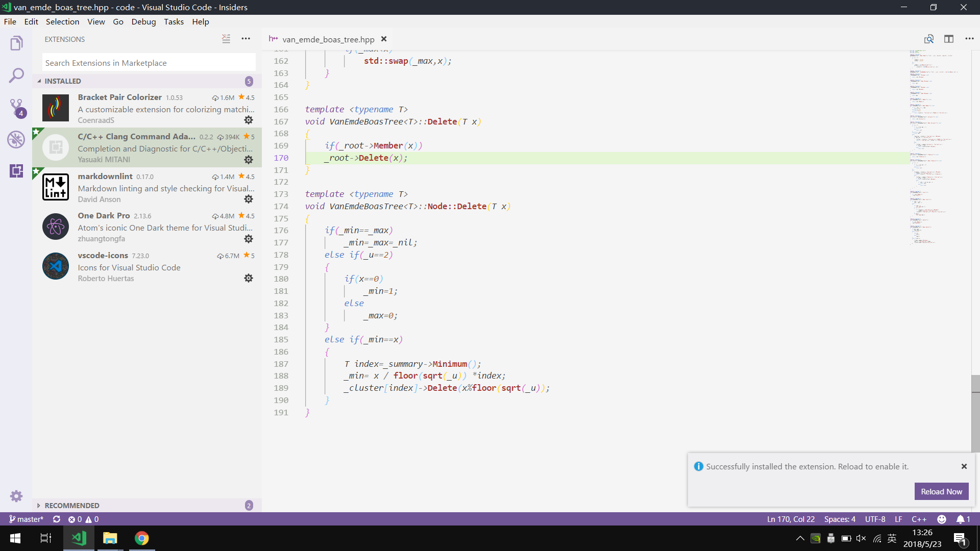This screenshot has height=551, width=980.
Task: Open settings gear for vscode-icons extension
Action: click(x=249, y=278)
